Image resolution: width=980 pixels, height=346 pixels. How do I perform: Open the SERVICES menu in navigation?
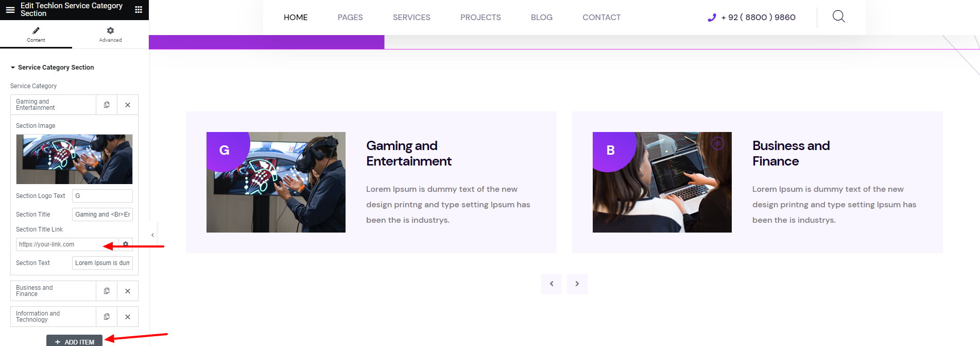pyautogui.click(x=411, y=18)
